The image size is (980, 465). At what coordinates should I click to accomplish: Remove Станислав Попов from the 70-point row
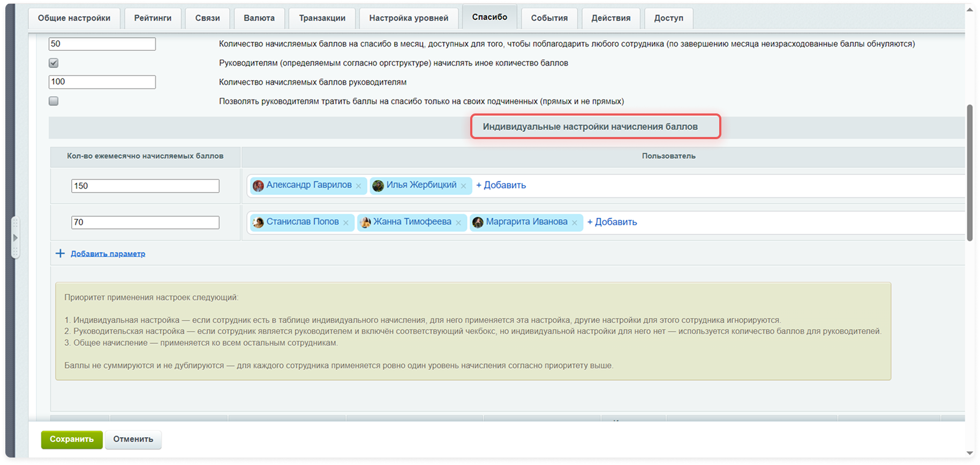click(346, 223)
